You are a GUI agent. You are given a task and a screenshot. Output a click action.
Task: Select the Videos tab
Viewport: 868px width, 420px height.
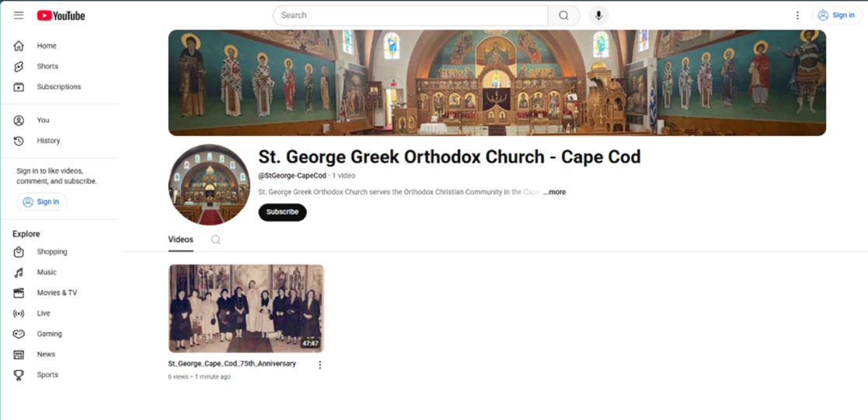pos(180,240)
